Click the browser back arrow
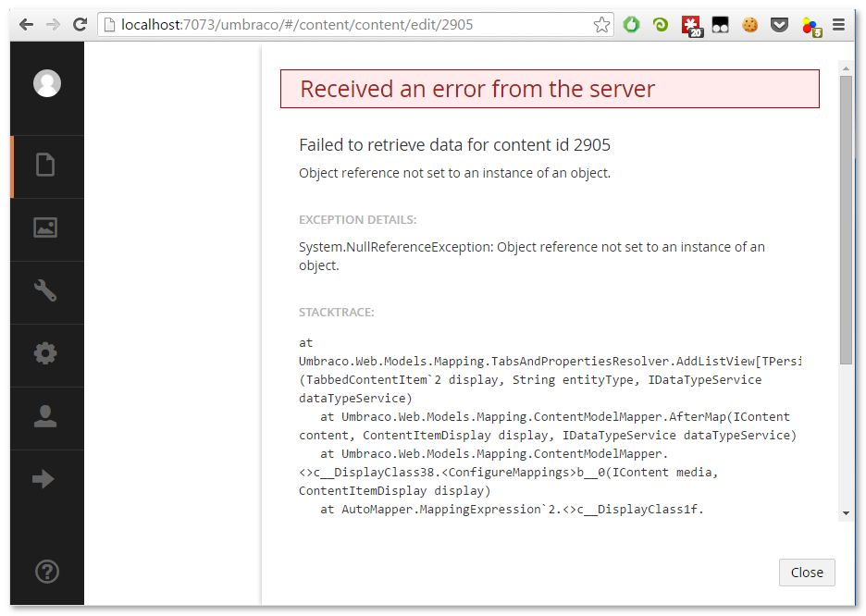This screenshot has height=616, width=866. (26, 25)
